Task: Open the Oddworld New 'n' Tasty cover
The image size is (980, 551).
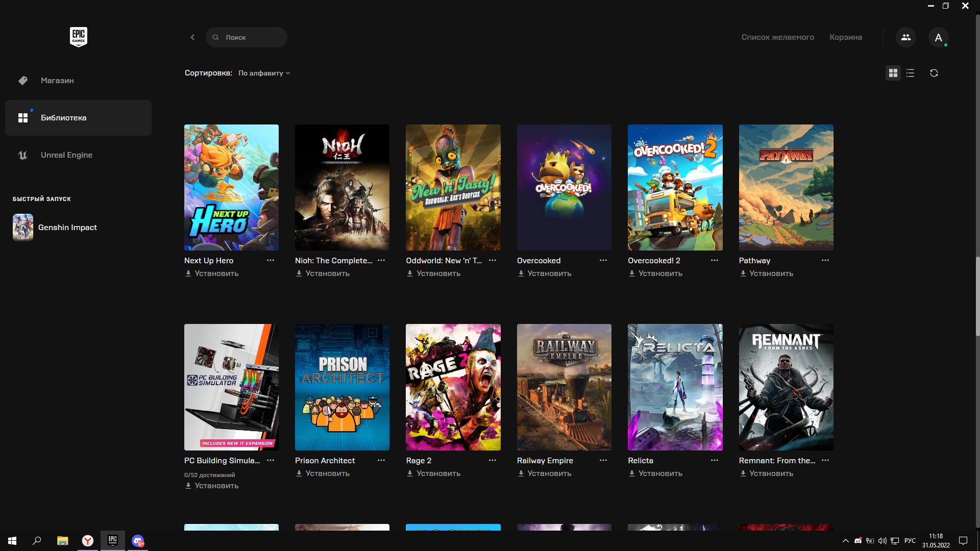Action: (x=453, y=187)
